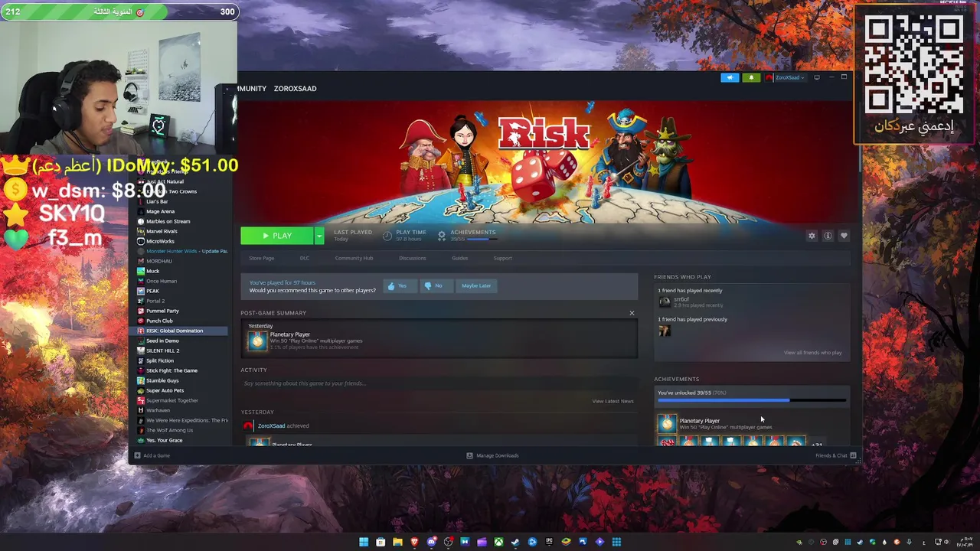Select Super Auto Pets in library
Viewport: 980px width, 551px height.
click(165, 390)
